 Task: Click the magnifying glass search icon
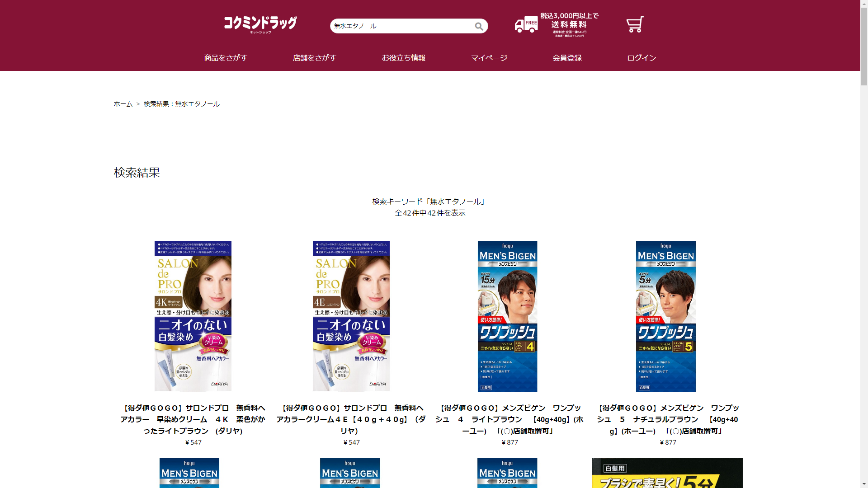click(x=479, y=26)
